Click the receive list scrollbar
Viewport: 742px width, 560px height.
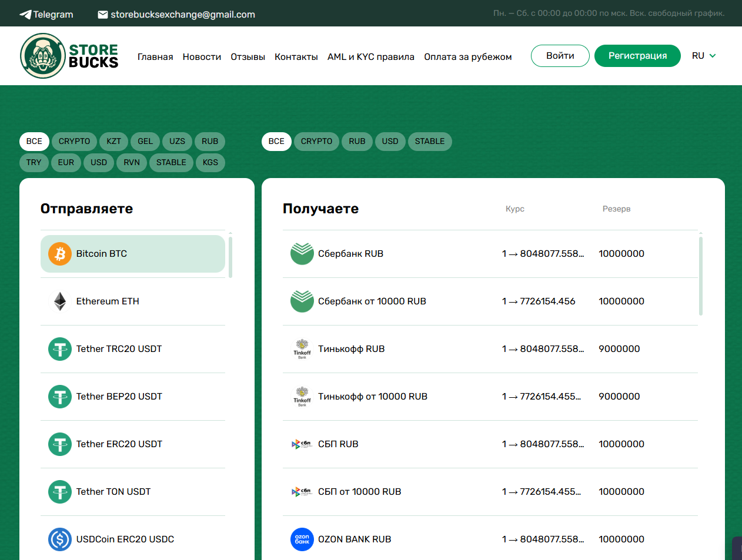click(x=701, y=276)
